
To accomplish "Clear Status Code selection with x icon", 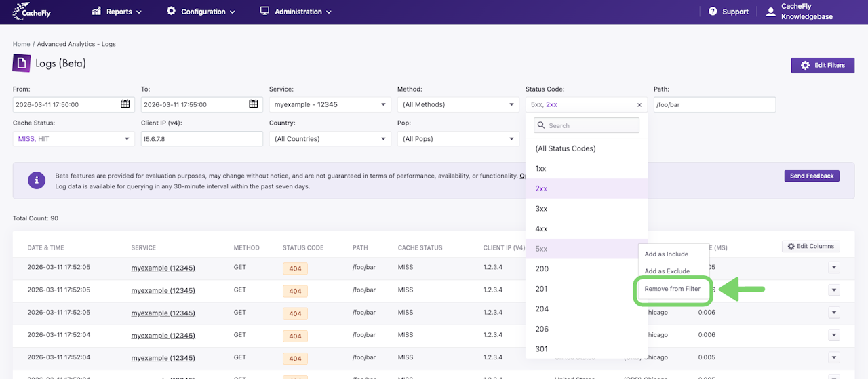I will point(639,105).
